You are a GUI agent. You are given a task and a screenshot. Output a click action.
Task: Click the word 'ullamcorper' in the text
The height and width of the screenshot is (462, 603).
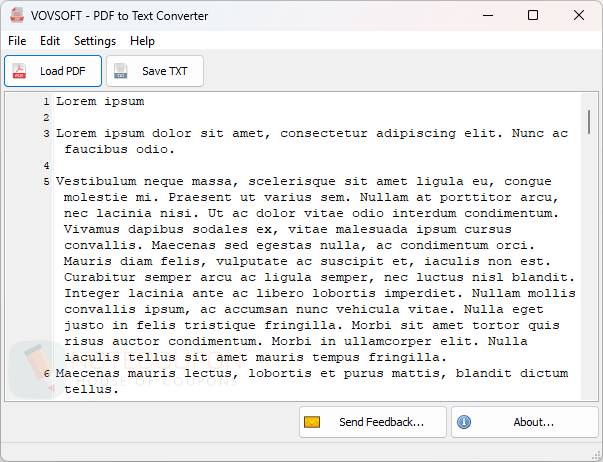pos(388,342)
